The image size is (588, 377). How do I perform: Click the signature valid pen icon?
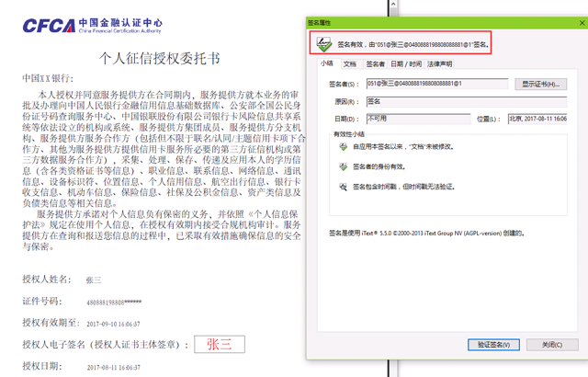tap(322, 42)
